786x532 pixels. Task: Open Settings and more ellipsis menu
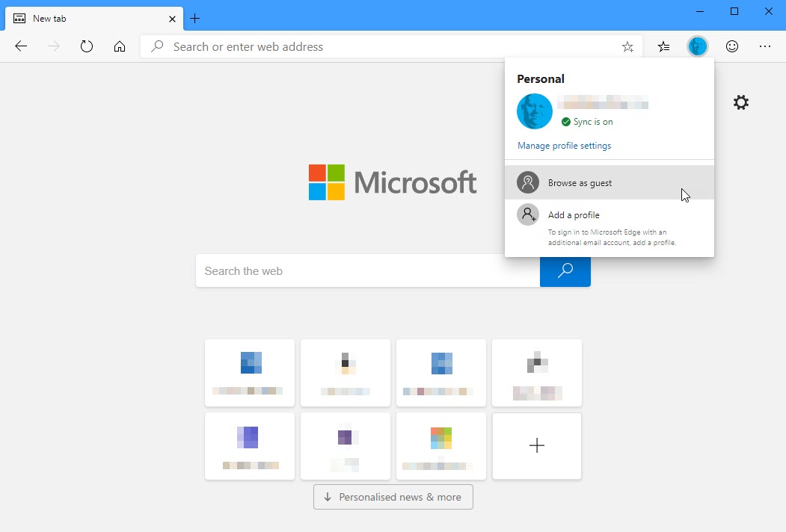765,46
